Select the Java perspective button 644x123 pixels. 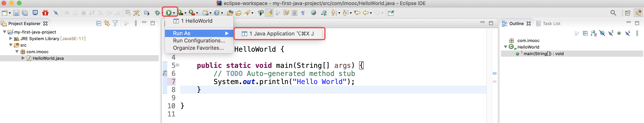[x=638, y=13]
